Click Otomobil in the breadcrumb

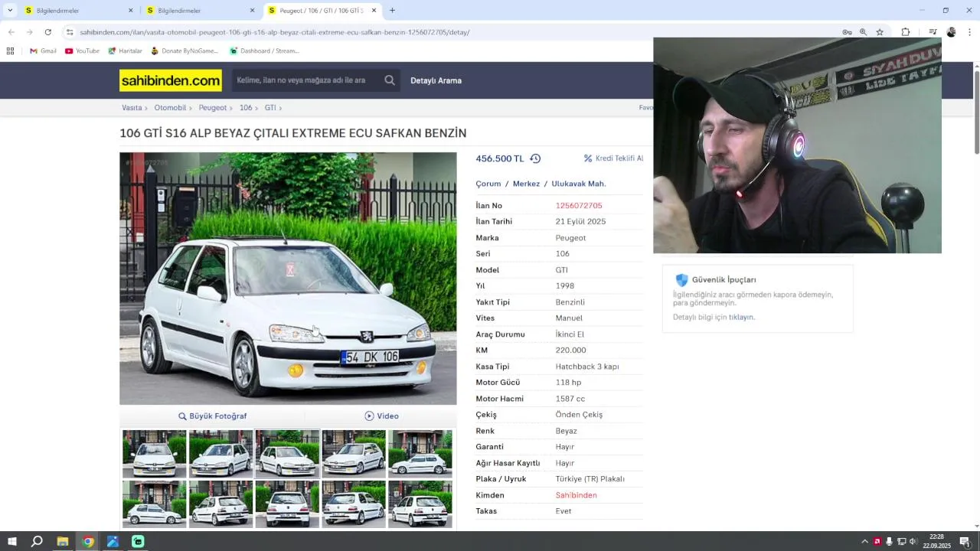(170, 108)
